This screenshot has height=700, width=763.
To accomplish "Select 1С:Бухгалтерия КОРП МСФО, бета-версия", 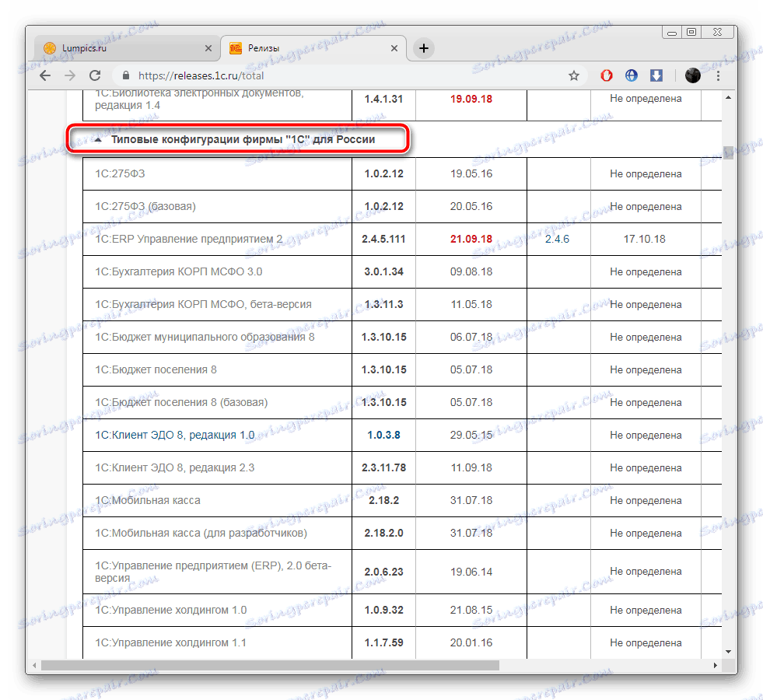I will [204, 304].
